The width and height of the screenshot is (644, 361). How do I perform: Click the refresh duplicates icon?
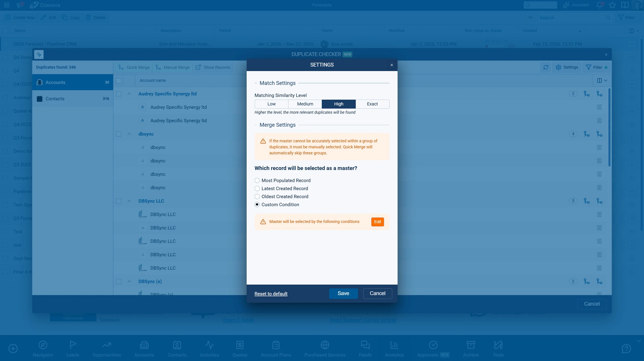[546, 67]
